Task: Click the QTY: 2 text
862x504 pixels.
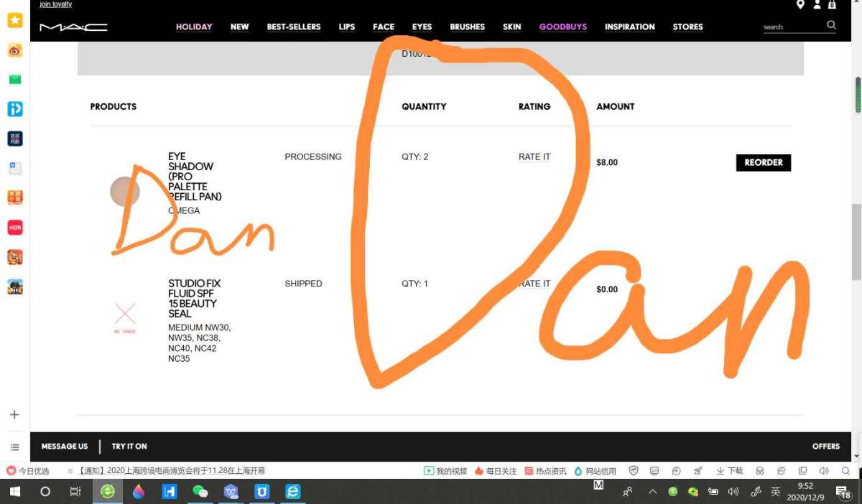Action: (x=415, y=157)
